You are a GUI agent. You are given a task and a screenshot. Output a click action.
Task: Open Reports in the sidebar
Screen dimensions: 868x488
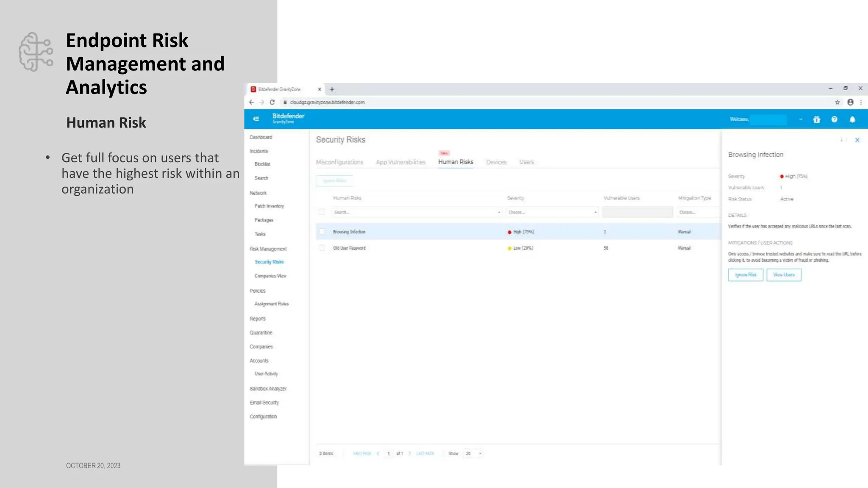click(x=257, y=319)
